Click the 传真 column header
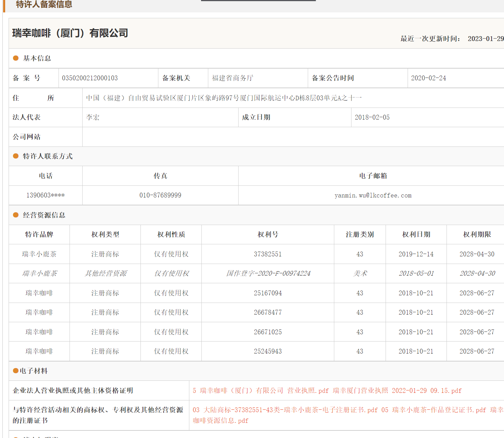 [x=160, y=176]
